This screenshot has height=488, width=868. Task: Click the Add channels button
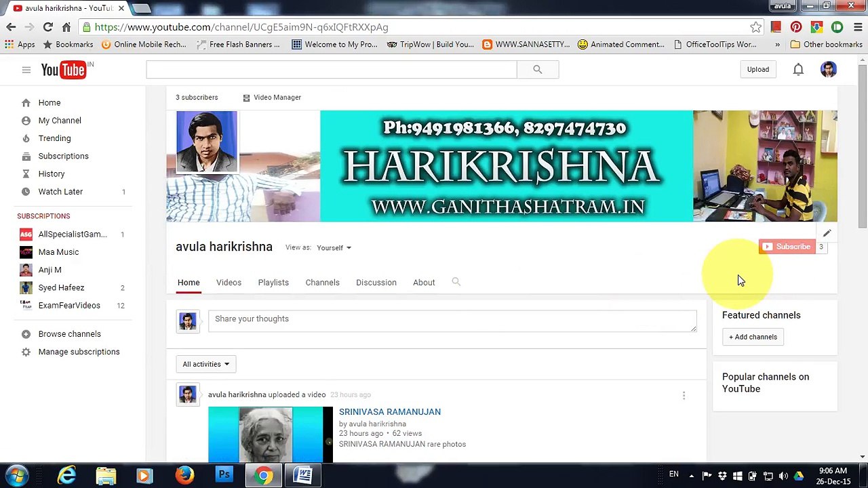(x=753, y=337)
